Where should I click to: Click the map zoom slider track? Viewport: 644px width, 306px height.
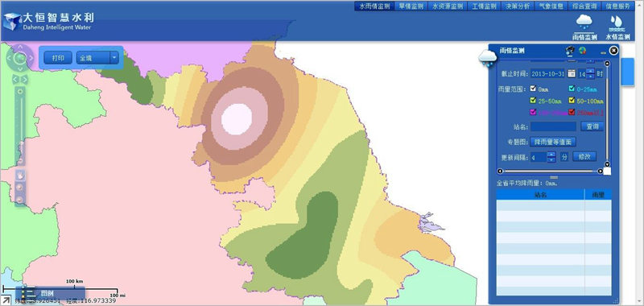[19, 123]
